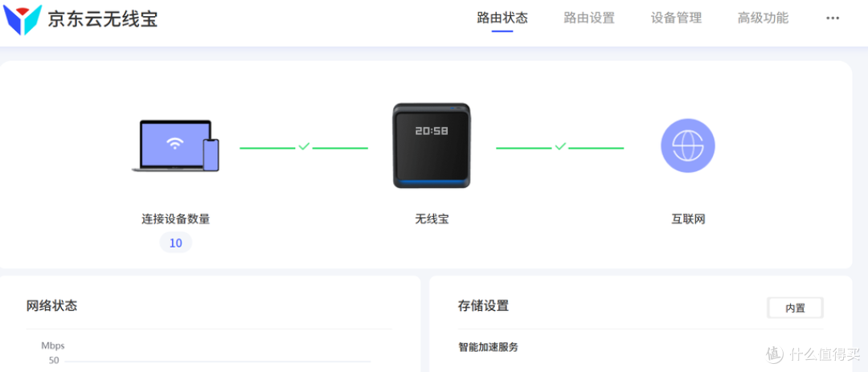Click the JD Cloud logo icon
Viewport: 868px width, 372px height.
(23, 19)
